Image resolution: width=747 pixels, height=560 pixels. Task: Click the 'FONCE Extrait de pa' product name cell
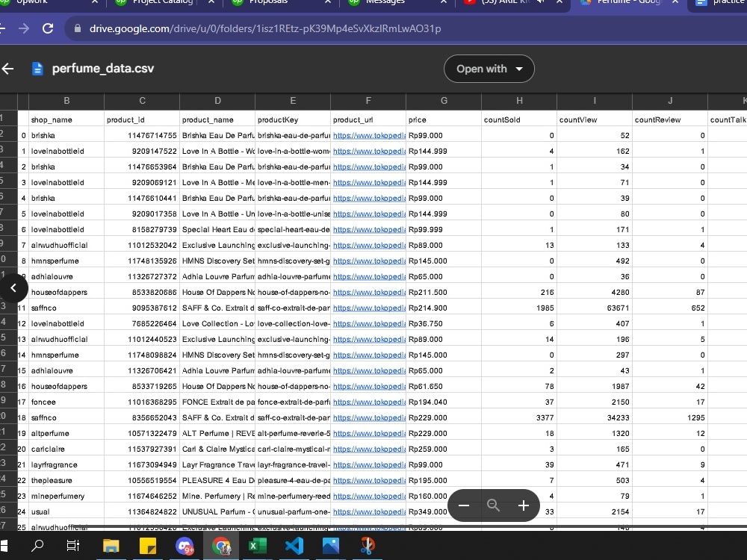coord(217,402)
